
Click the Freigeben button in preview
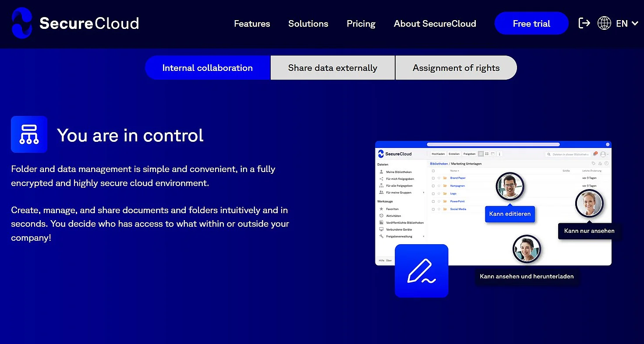click(x=469, y=154)
